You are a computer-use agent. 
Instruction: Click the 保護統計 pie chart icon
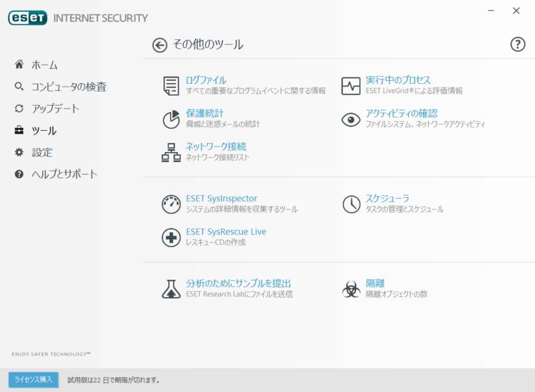pyautogui.click(x=171, y=119)
